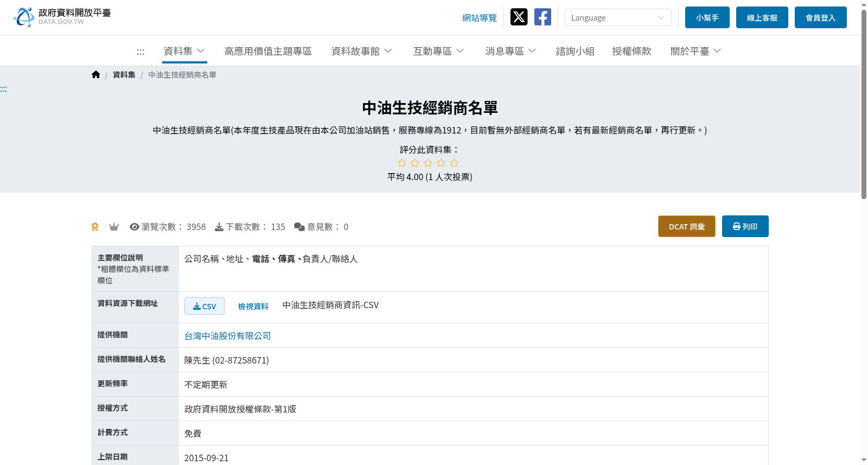
Task: Rate dataset with the first star
Action: click(402, 163)
